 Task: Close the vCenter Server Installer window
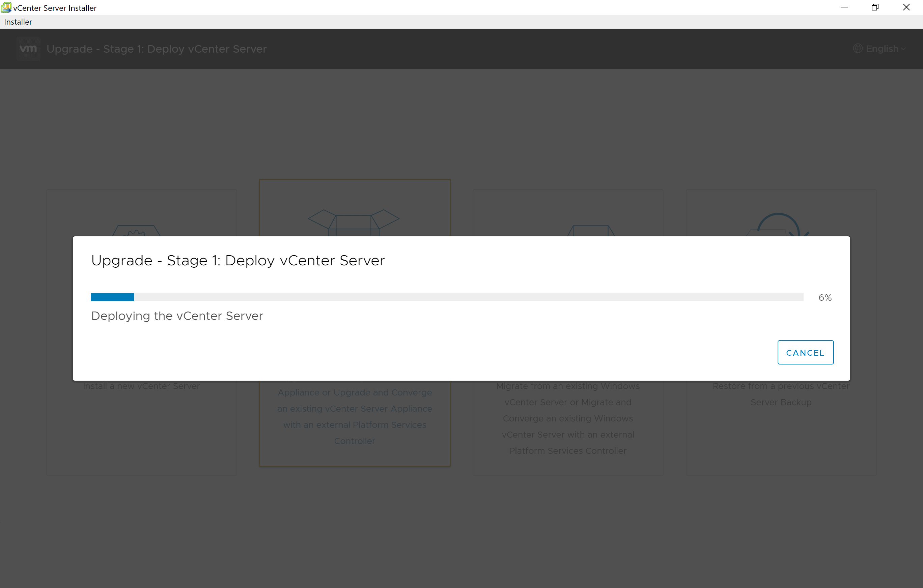(906, 7)
